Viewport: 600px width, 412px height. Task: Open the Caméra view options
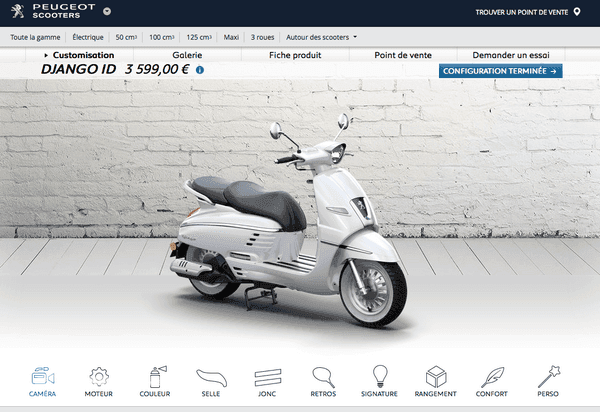[42, 382]
